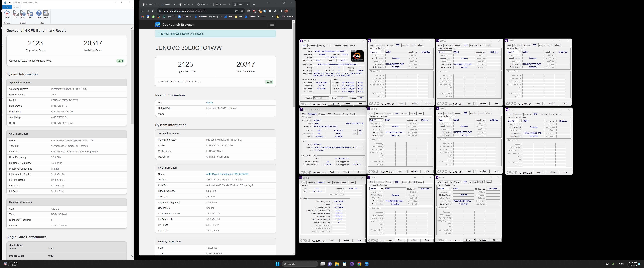Share this page from address bar

tap(236, 11)
